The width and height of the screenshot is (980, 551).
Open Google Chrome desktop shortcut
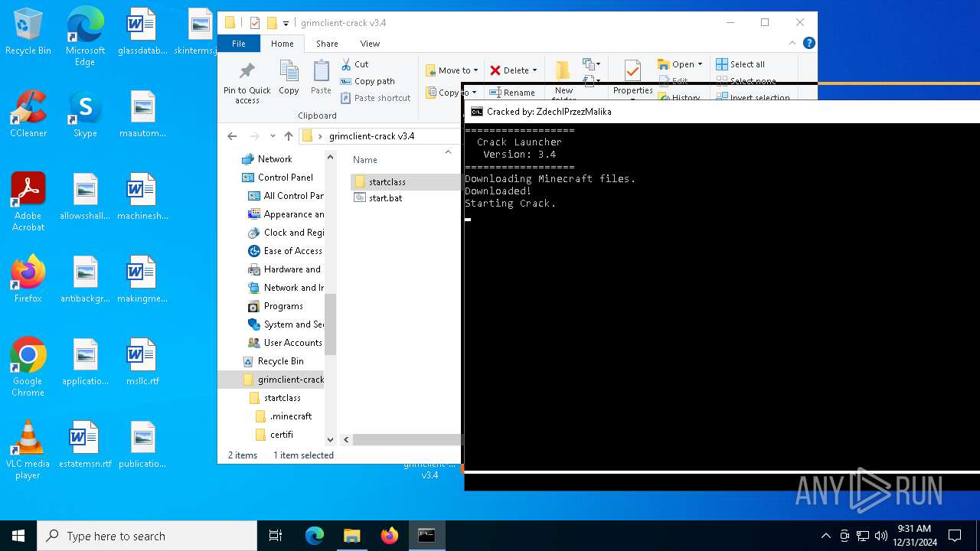tap(28, 367)
